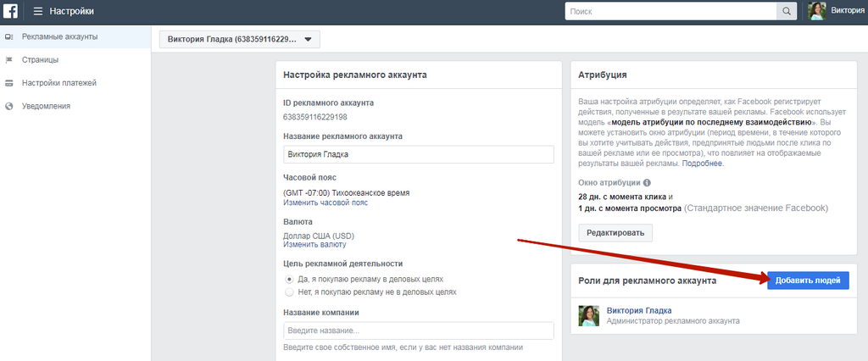The width and height of the screenshot is (868, 361).
Task: Click Виктория name in top bar
Action: (848, 10)
